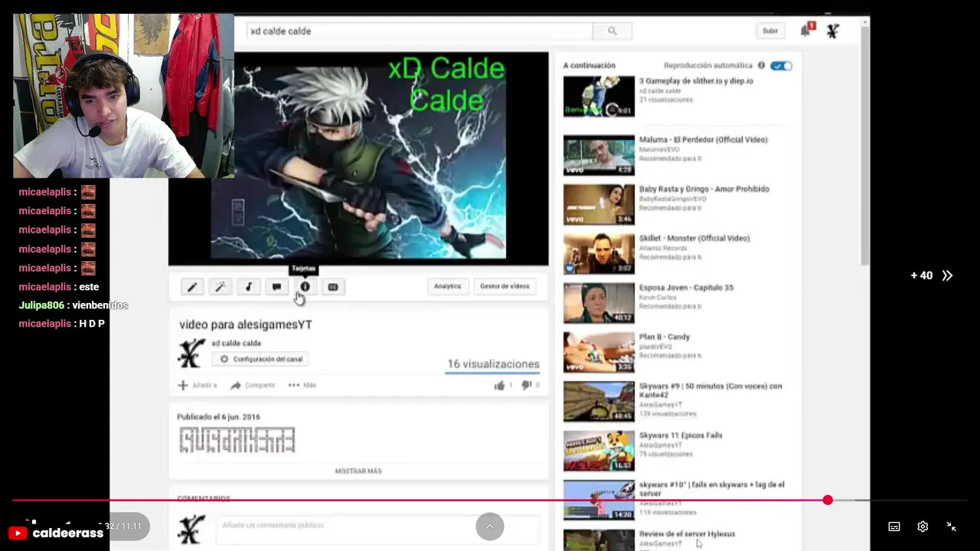Image resolution: width=980 pixels, height=551 pixels.
Task: Click micaelaplis este chat message
Action: [59, 287]
